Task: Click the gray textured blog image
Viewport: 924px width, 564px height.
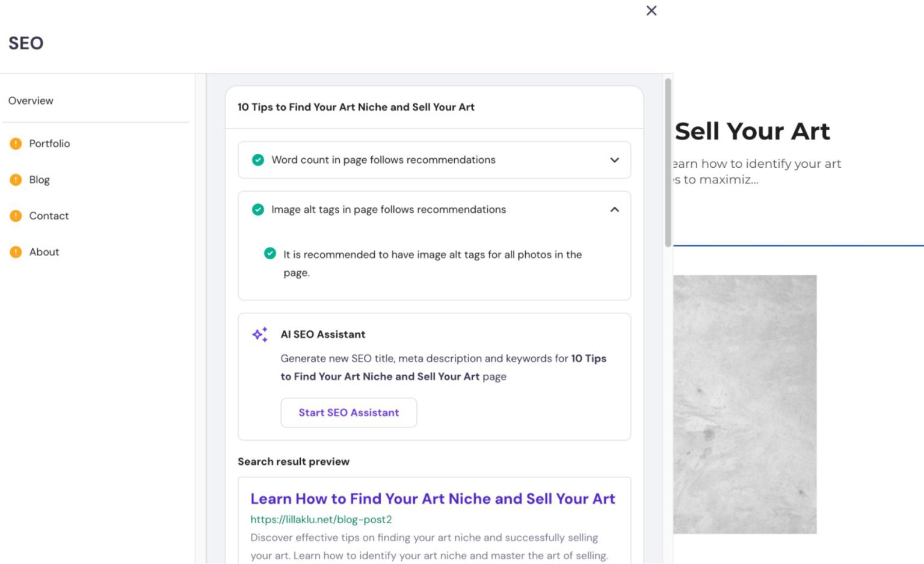Action: pyautogui.click(x=745, y=404)
